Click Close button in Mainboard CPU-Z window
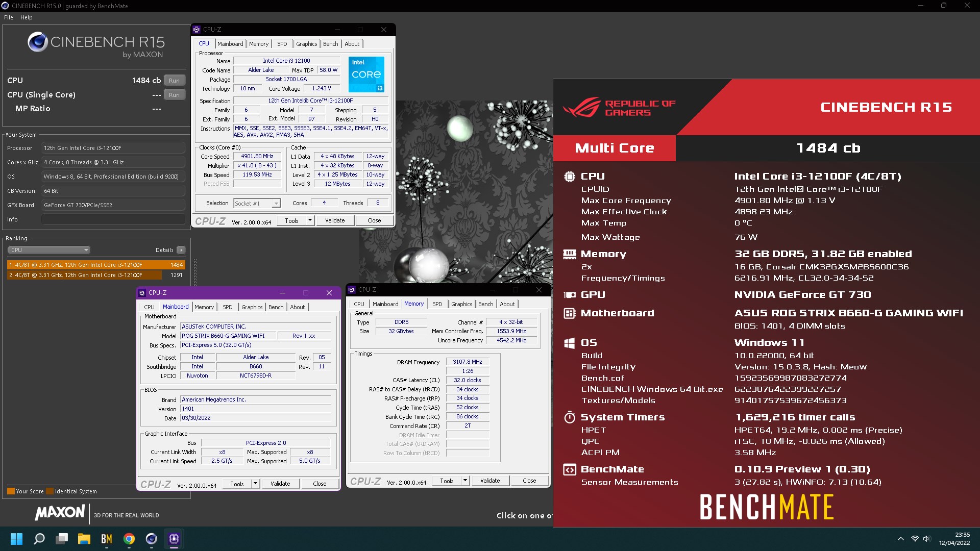Viewport: 980px width, 551px height. coord(320,484)
